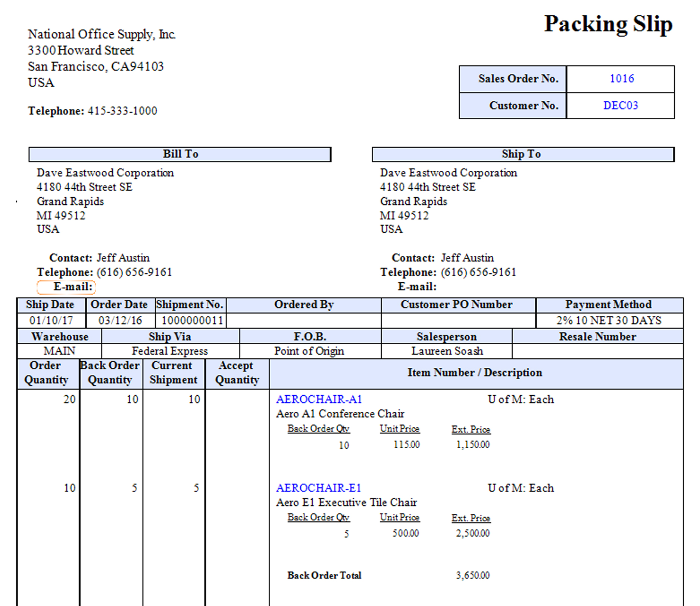Select salesperson Laureen Soash
The height and width of the screenshot is (606, 700).
pyautogui.click(x=447, y=351)
